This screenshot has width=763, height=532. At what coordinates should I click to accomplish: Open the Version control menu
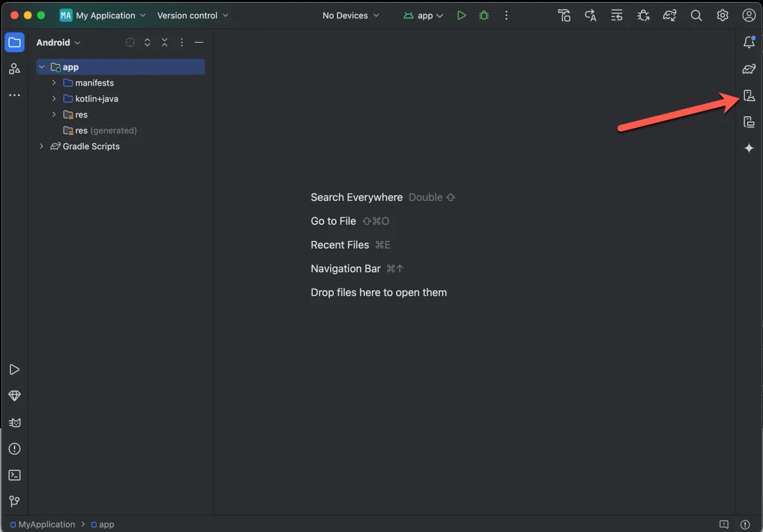coord(193,15)
